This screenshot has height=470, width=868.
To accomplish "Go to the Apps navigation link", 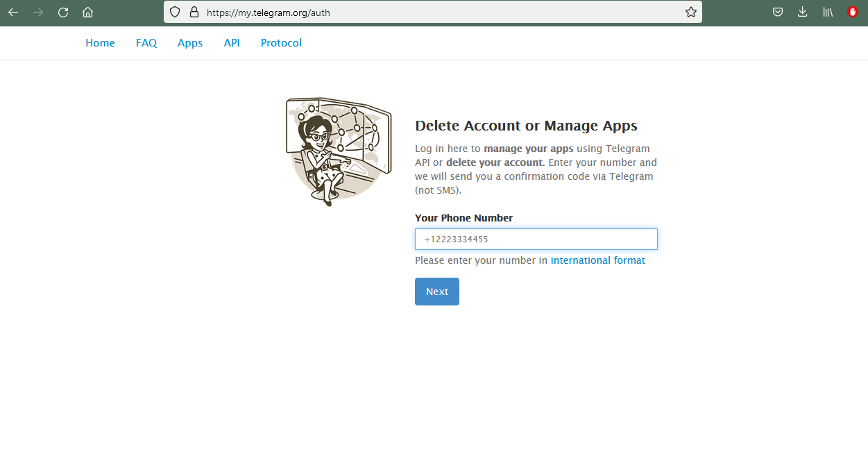I will click(190, 43).
